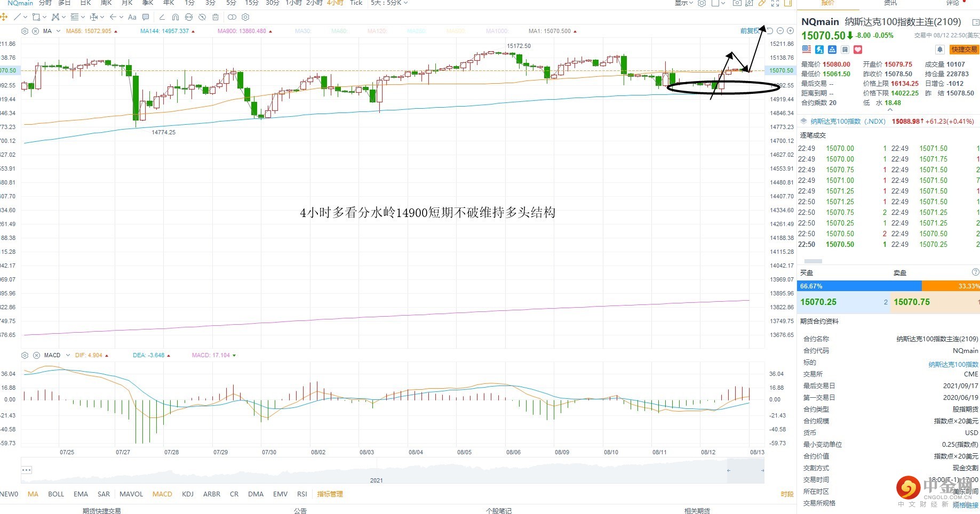Click the ellipsis button on navigator
The image size is (980, 514).
click(27, 470)
